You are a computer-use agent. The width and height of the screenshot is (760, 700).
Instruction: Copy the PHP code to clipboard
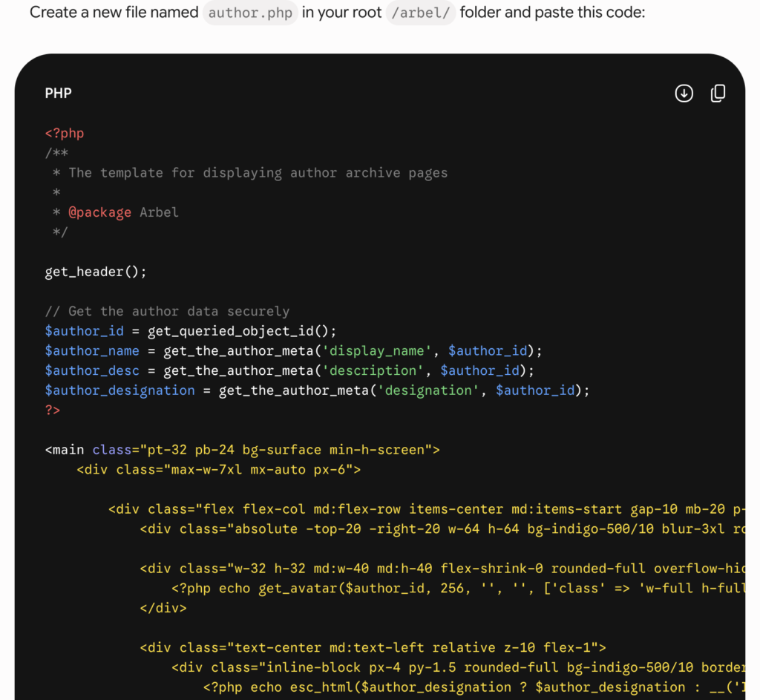[x=718, y=93]
